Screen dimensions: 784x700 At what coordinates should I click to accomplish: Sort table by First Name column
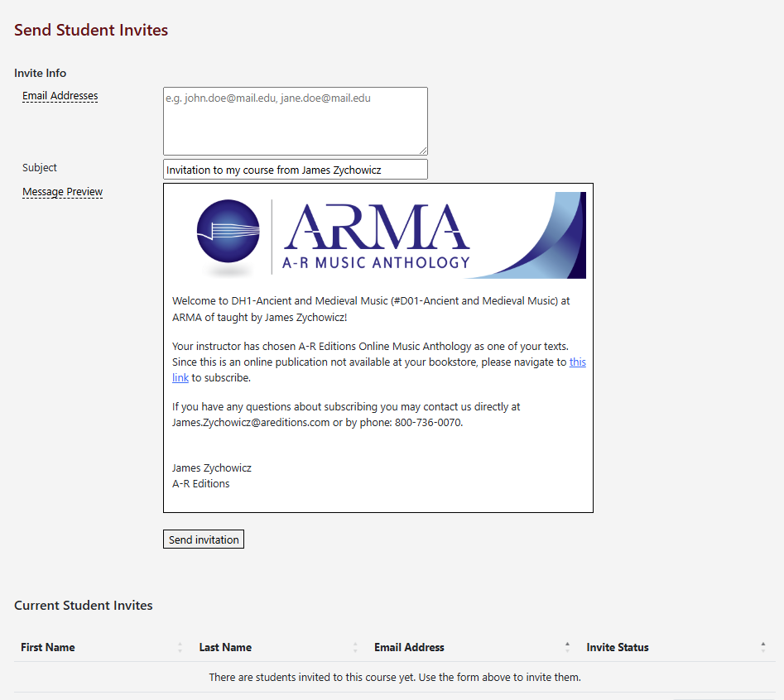coord(47,648)
